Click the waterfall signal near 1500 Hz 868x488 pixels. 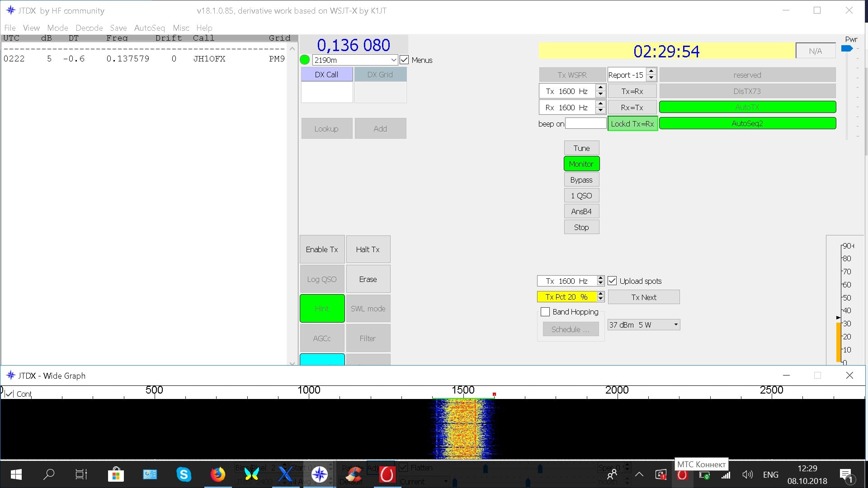tap(463, 428)
